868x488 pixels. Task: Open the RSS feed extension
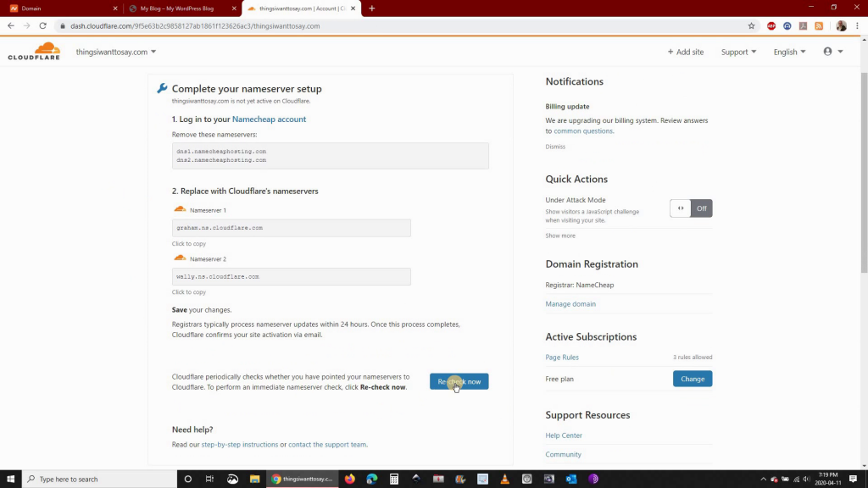point(820,26)
